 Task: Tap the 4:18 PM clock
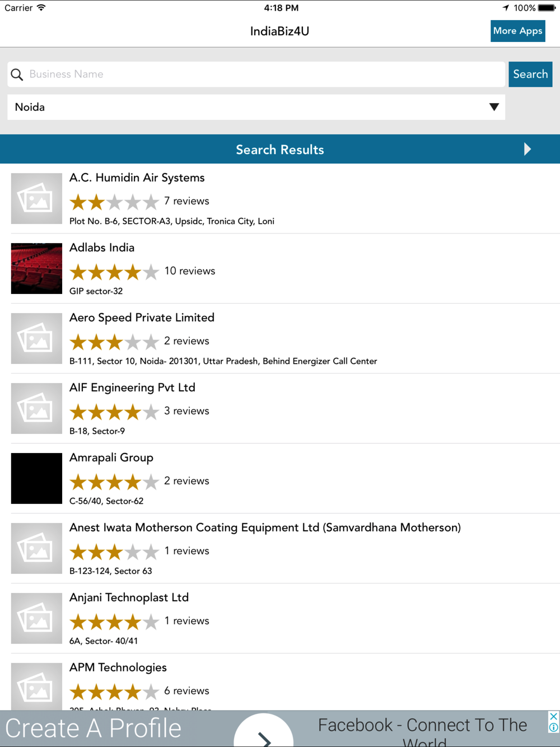(281, 8)
